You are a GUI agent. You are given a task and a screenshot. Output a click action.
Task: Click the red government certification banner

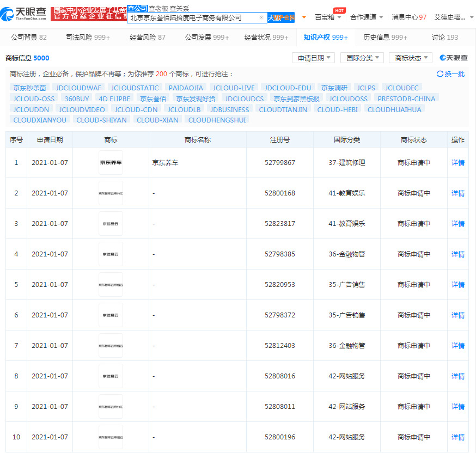pos(89,14)
